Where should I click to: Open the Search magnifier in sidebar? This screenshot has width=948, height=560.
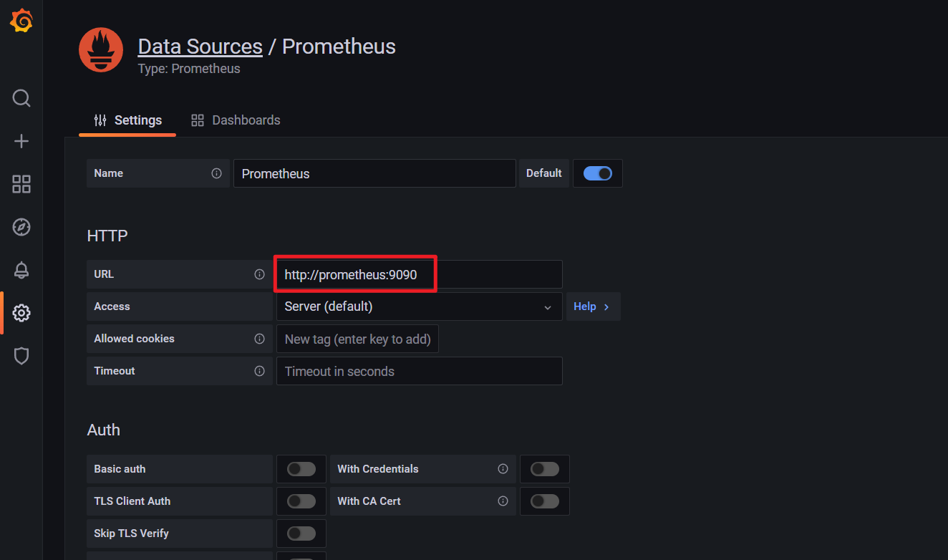coord(21,98)
